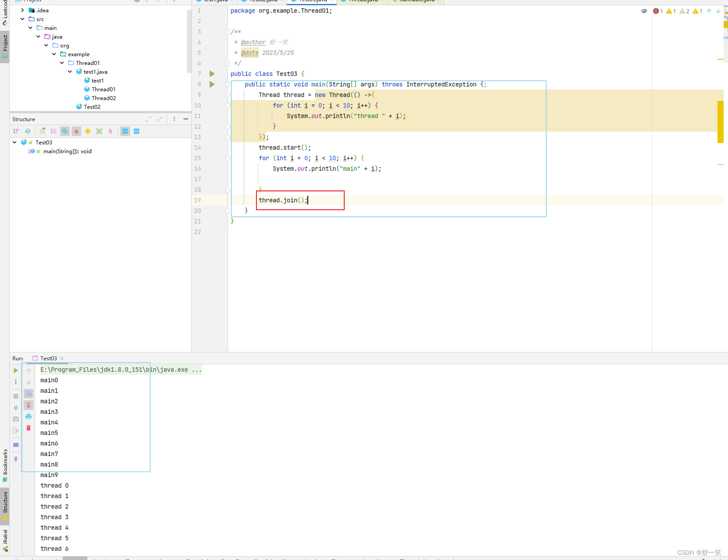Toggle show inherited members icon

[42, 131]
